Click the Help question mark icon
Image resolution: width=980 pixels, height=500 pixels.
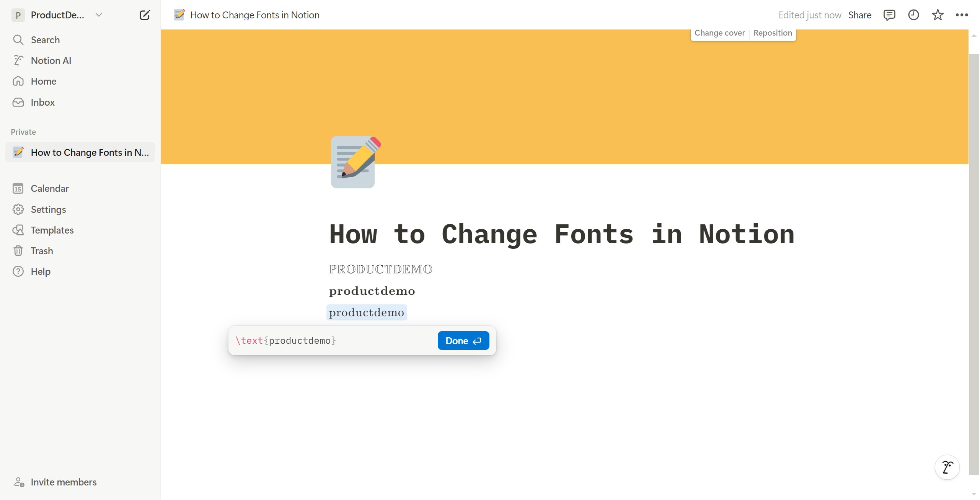[x=18, y=271]
